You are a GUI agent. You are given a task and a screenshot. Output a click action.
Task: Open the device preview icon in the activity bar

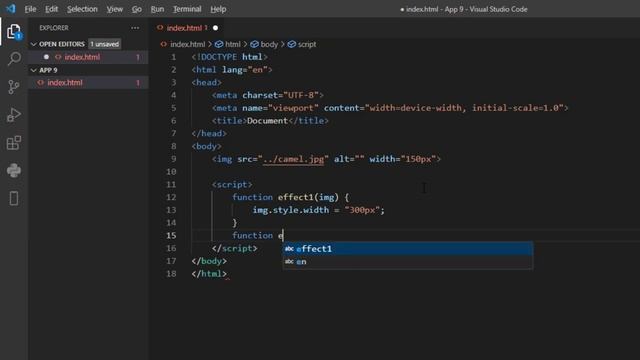click(x=14, y=198)
